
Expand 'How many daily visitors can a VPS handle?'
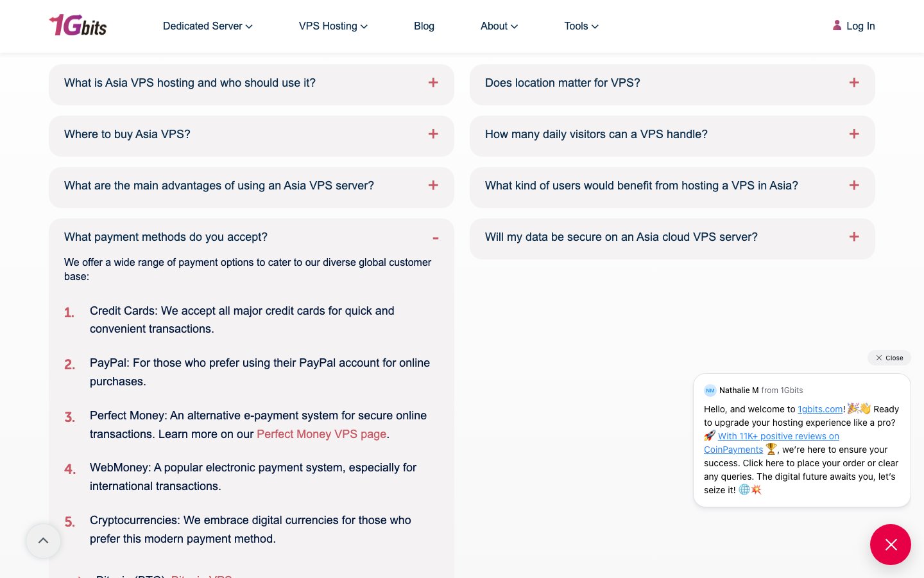pos(672,134)
